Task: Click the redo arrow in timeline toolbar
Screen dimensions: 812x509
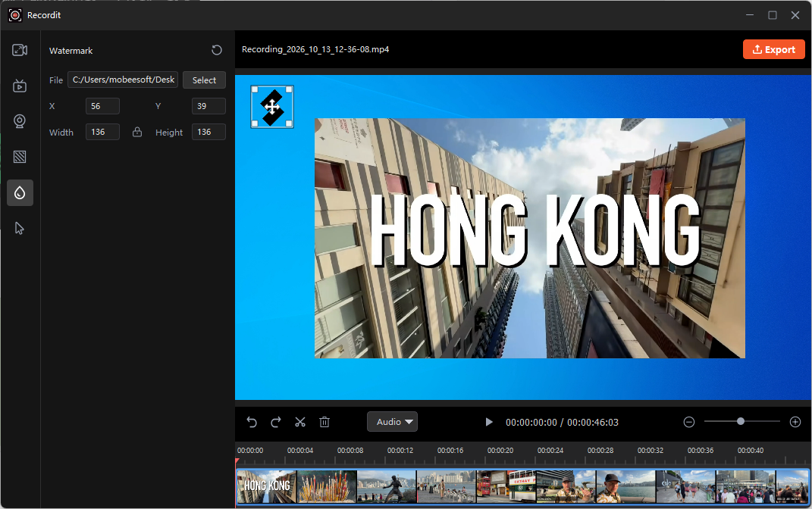Action: (x=276, y=422)
